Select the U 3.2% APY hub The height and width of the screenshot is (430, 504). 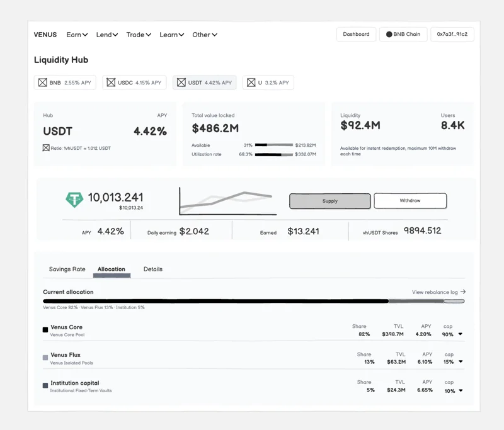[268, 82]
